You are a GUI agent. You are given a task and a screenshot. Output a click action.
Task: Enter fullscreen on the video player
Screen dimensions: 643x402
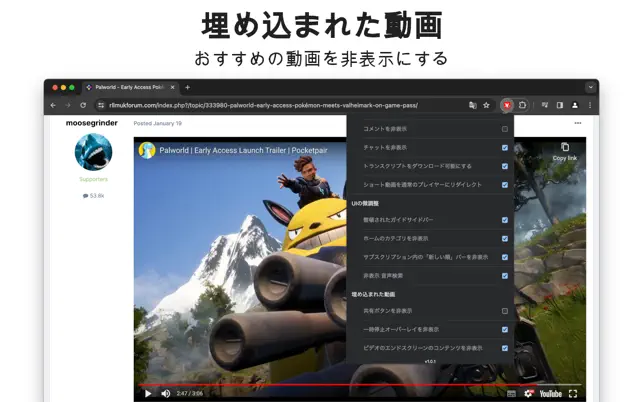click(x=573, y=394)
